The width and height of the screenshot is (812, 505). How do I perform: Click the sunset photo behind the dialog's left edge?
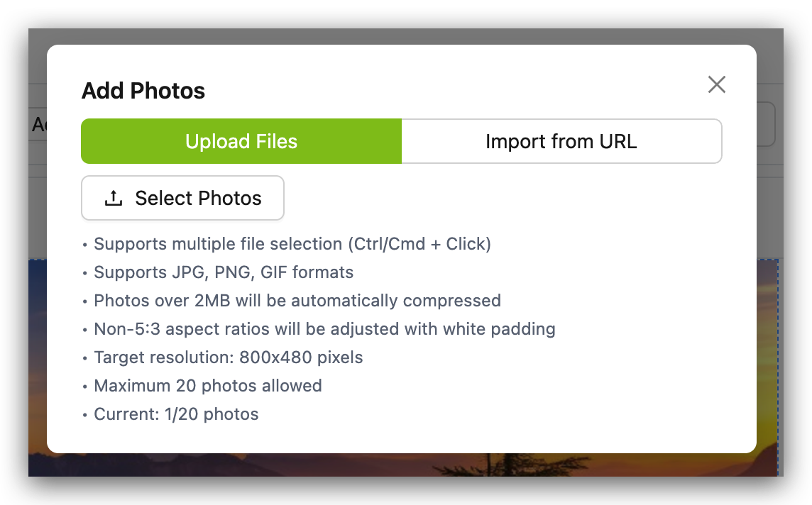click(x=38, y=357)
